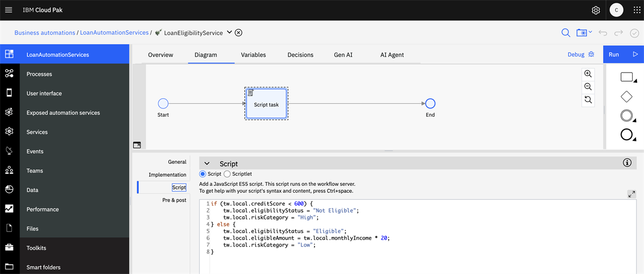
Task: Zoom in on the diagram canvas
Action: 588,74
